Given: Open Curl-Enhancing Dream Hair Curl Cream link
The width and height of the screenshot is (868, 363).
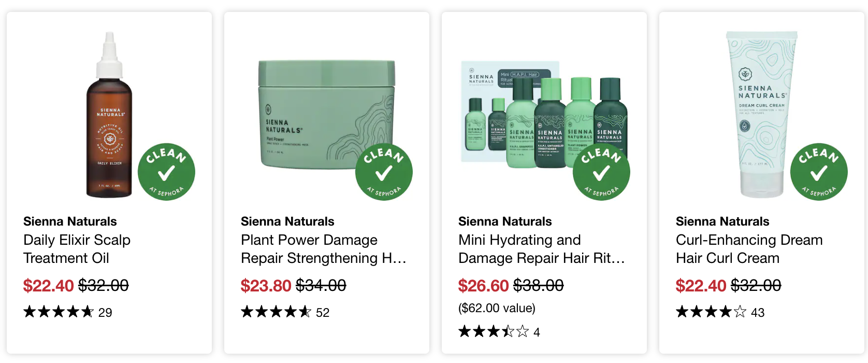Looking at the screenshot, I should pos(749,249).
